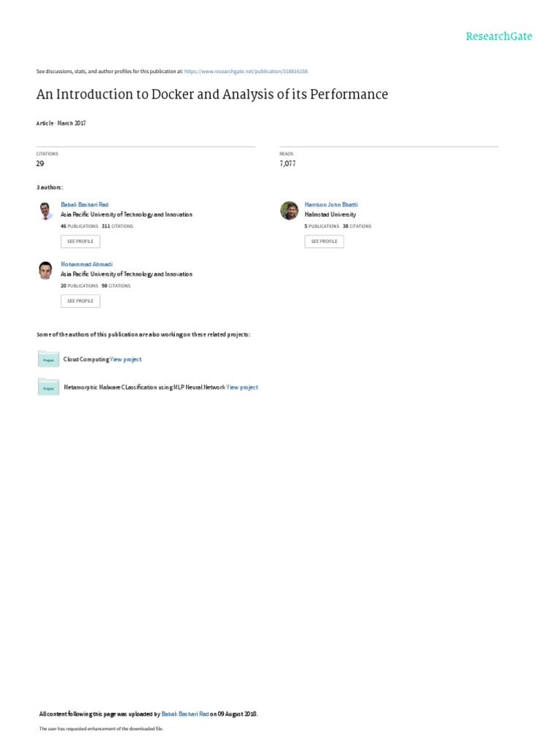Screen dimensions: 560x747
Task: Click Babak Bashari Rad uploader link in footer
Action: coord(184,714)
